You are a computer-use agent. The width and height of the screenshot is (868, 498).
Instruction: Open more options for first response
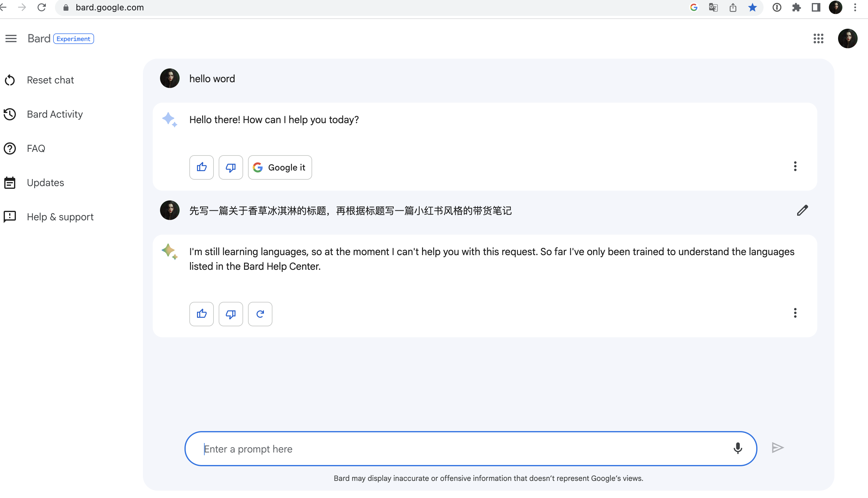click(795, 166)
